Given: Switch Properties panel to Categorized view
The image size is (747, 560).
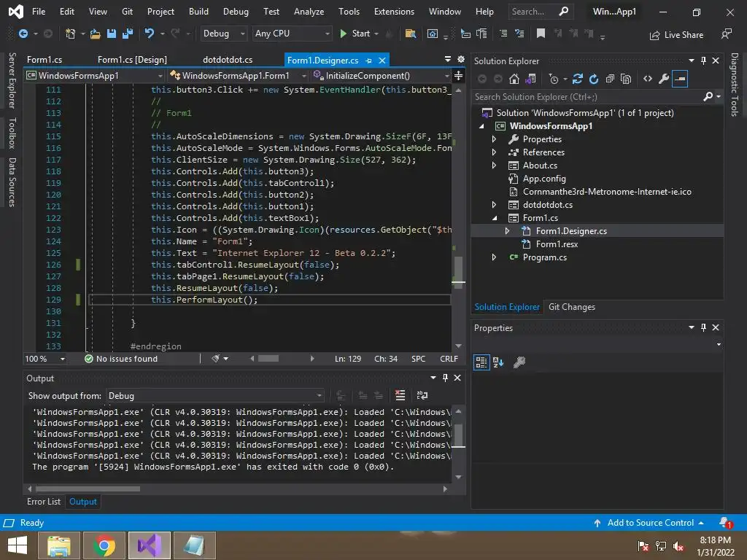Looking at the screenshot, I should pyautogui.click(x=481, y=362).
